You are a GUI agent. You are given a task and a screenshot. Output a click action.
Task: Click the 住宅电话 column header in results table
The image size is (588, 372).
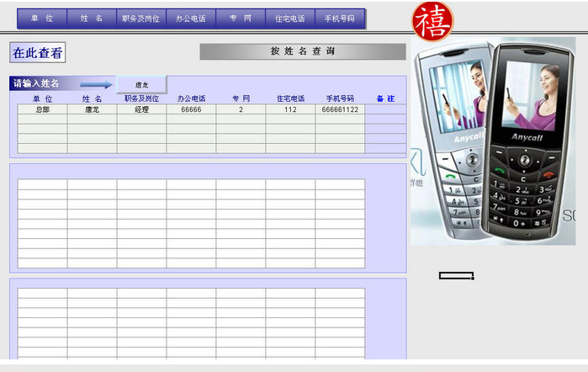(x=290, y=98)
